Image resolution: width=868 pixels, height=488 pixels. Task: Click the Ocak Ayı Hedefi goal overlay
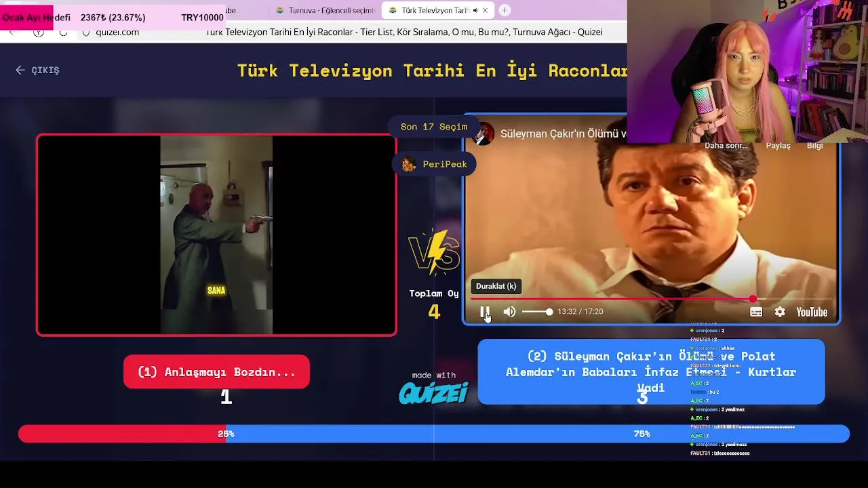pos(113,17)
